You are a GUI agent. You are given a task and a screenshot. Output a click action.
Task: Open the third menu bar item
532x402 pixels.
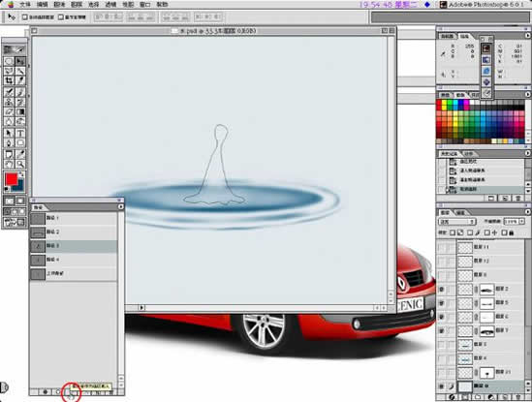pyautogui.click(x=60, y=5)
